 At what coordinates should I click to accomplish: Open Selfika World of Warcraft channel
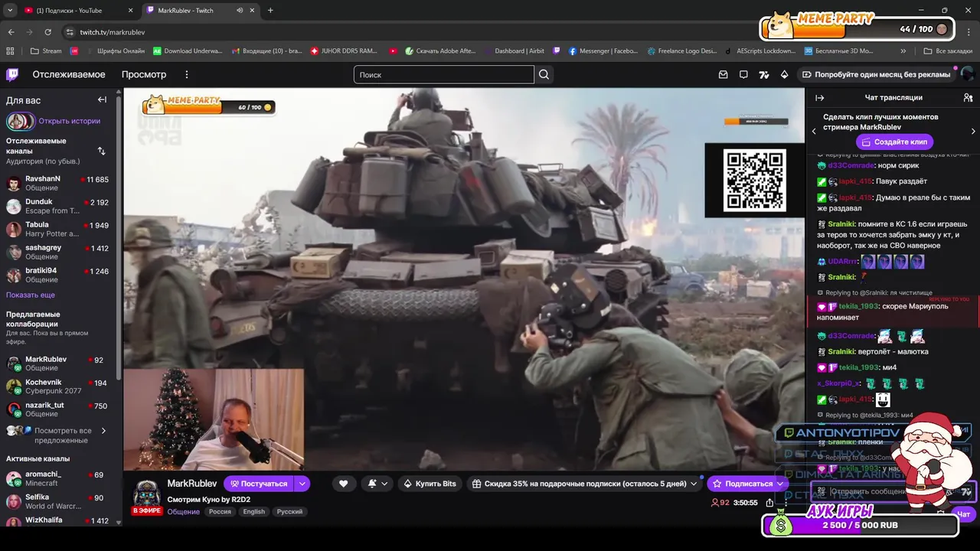57,501
